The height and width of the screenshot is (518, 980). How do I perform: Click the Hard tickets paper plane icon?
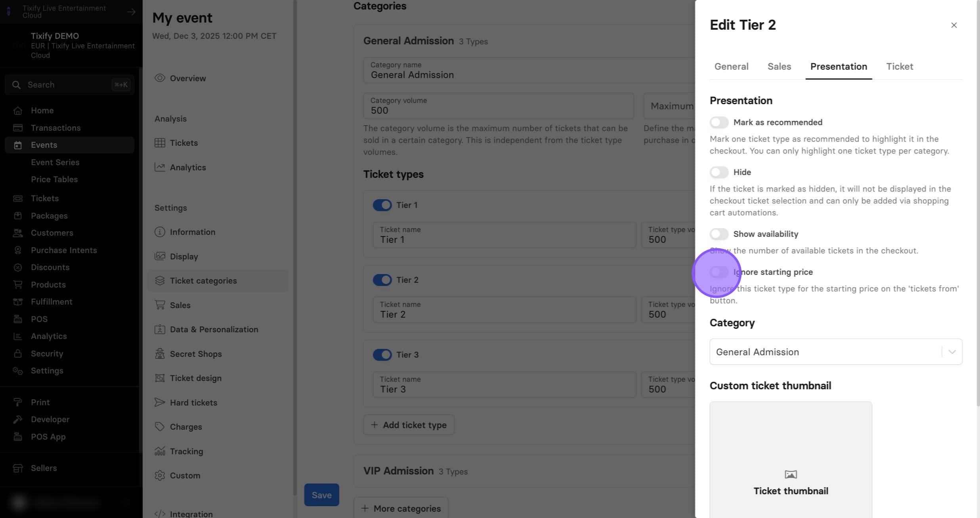[x=160, y=402]
